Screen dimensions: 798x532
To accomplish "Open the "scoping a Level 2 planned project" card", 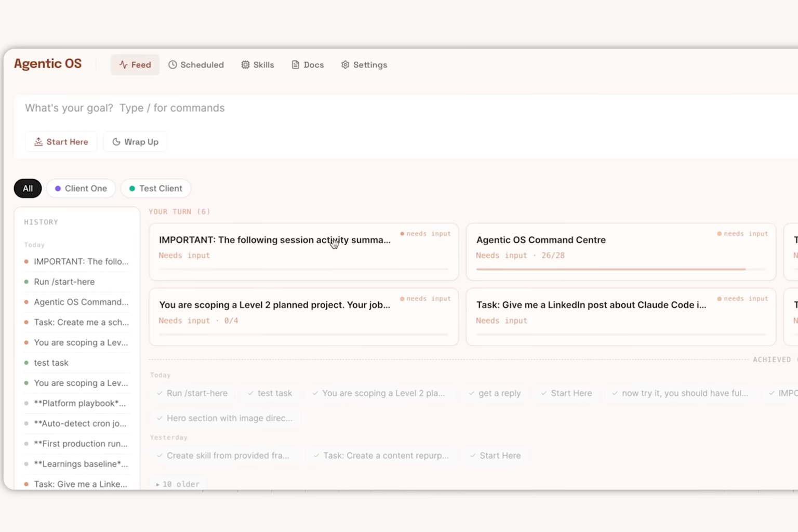I will pyautogui.click(x=304, y=317).
